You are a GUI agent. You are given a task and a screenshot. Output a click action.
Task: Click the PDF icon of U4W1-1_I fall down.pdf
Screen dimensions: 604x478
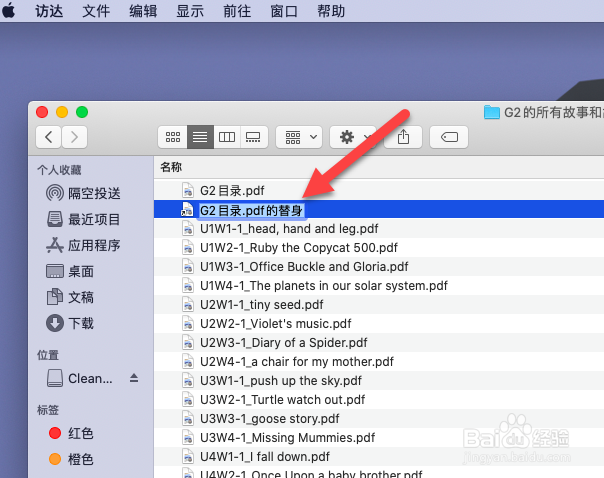point(188,456)
